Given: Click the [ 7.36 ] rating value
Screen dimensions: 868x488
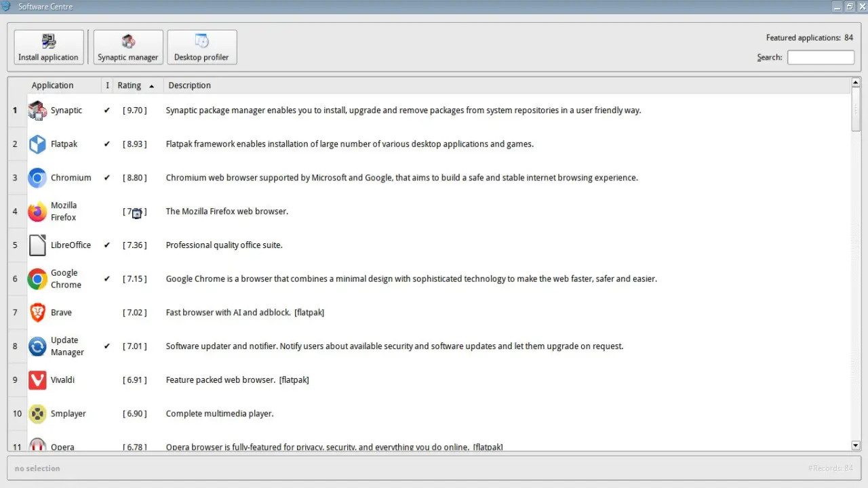Looking at the screenshot, I should pyautogui.click(x=134, y=245).
